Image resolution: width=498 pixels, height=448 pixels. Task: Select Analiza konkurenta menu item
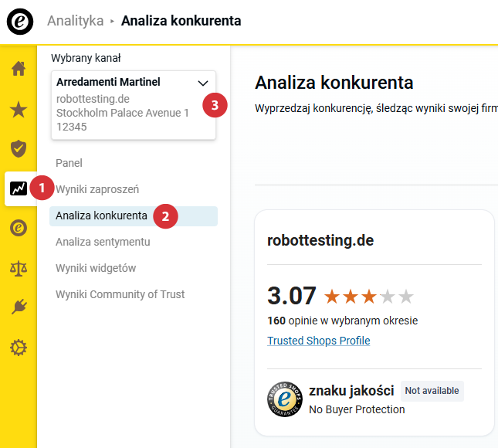101,216
